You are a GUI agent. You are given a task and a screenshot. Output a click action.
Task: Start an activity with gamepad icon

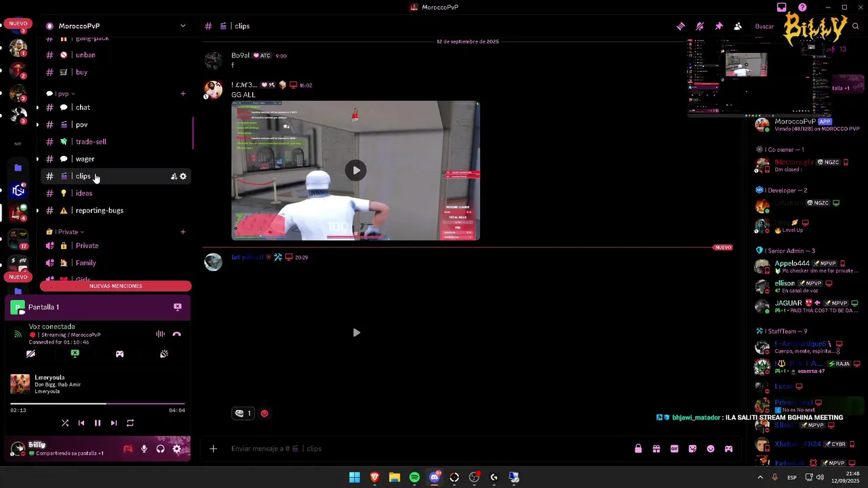[x=119, y=354]
